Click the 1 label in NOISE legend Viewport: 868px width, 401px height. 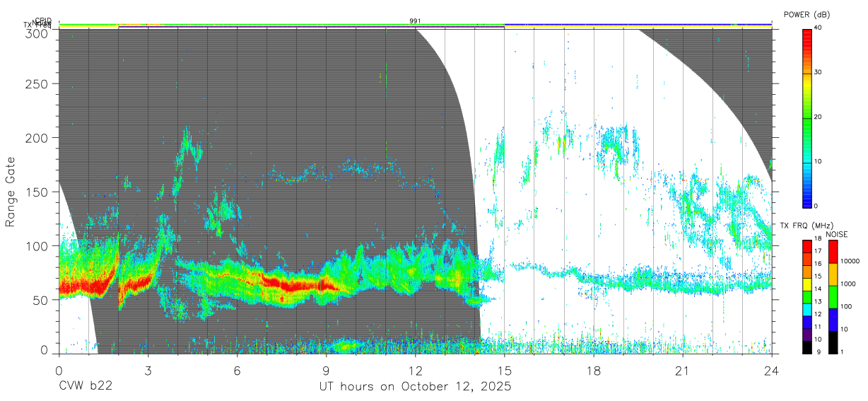tap(842, 352)
